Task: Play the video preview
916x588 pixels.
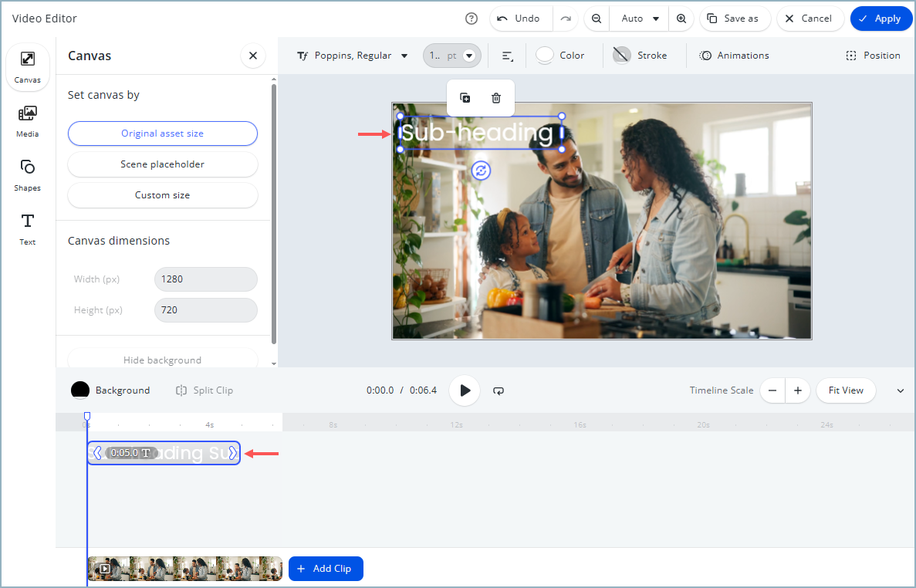Action: (465, 390)
